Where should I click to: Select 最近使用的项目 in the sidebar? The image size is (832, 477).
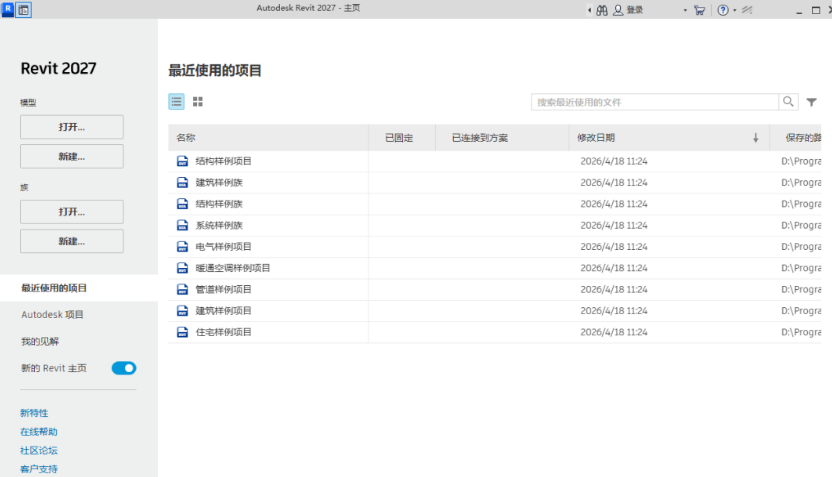click(54, 288)
